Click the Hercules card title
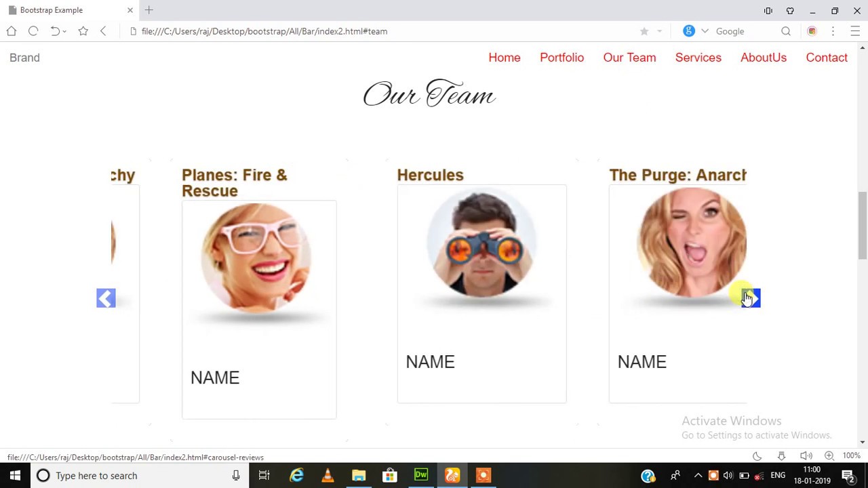 pos(430,175)
